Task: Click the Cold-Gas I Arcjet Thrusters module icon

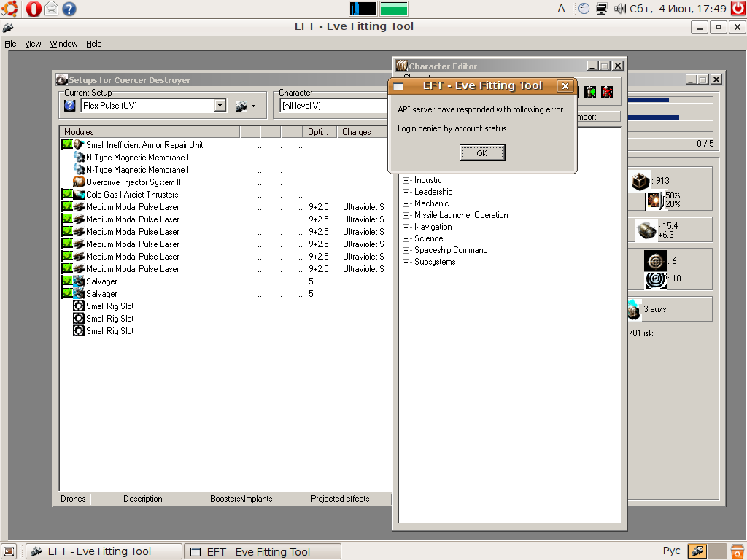Action: tap(79, 194)
